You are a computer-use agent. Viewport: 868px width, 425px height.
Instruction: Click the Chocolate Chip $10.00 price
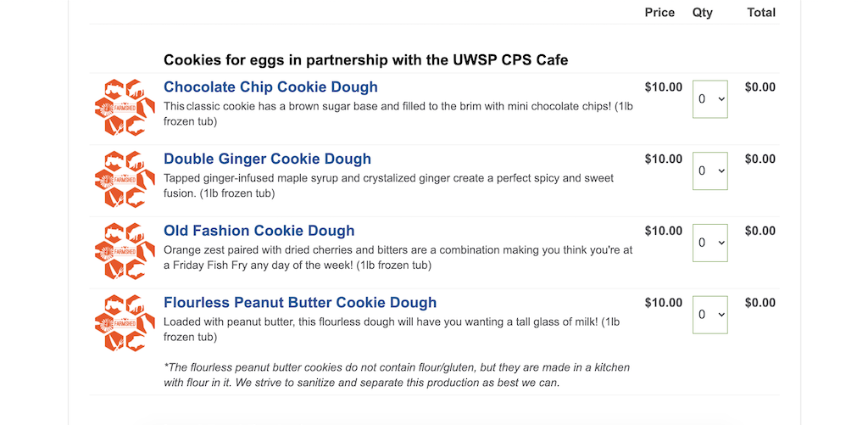(664, 87)
